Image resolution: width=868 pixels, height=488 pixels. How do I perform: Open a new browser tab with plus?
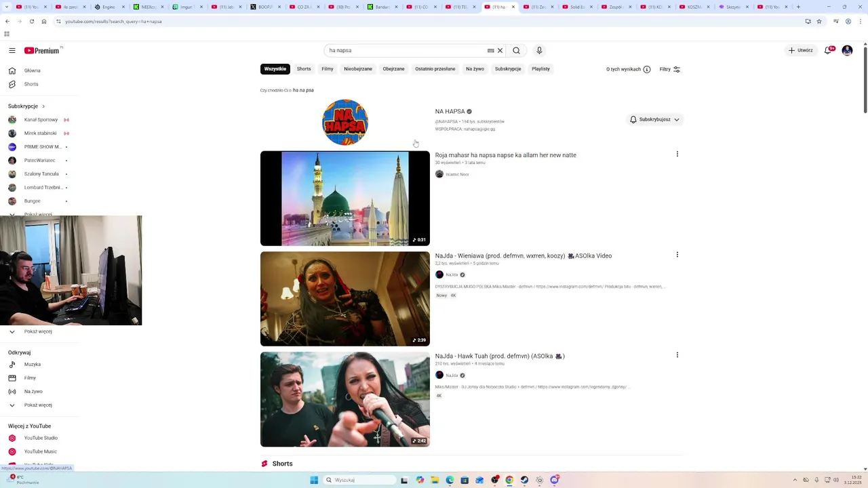click(x=798, y=7)
